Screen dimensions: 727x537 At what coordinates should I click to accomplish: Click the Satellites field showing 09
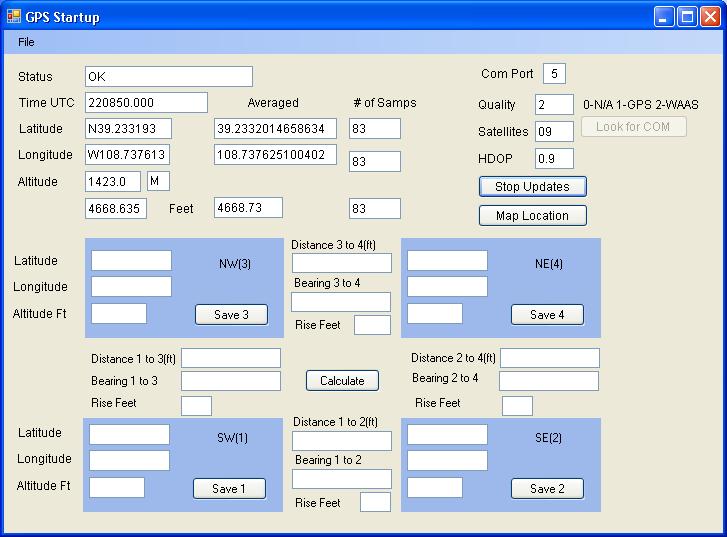[554, 131]
